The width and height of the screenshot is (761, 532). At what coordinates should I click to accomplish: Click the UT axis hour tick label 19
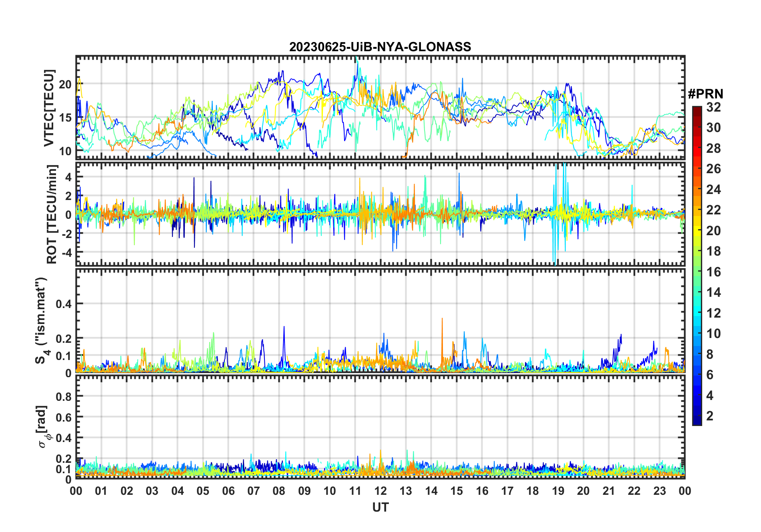558,491
